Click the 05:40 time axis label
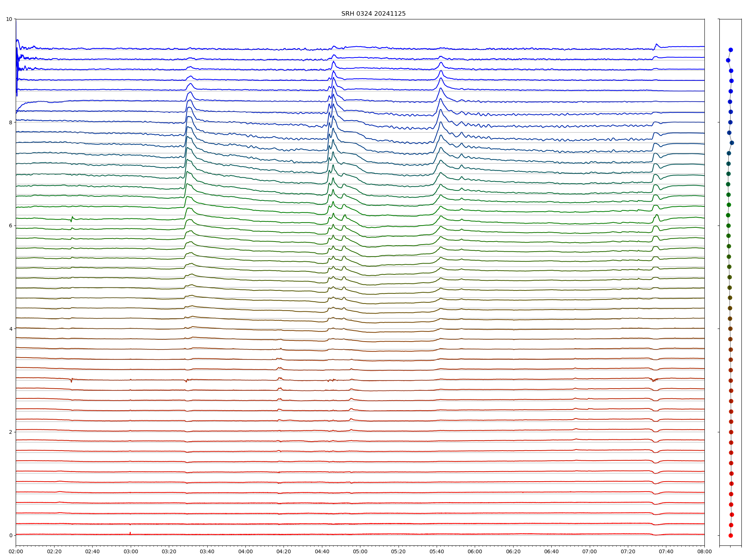747x560 pixels. tap(437, 551)
